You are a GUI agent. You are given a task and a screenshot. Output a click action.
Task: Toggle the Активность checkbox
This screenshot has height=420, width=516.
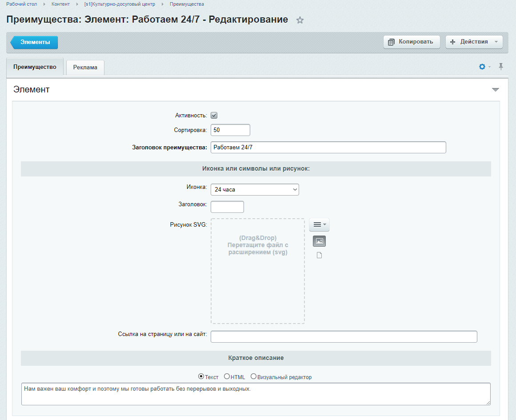(214, 115)
